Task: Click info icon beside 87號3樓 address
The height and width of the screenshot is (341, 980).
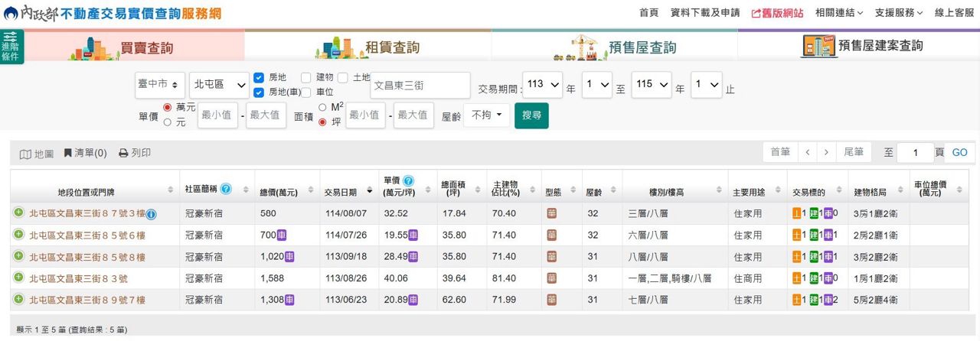Action: [151, 214]
